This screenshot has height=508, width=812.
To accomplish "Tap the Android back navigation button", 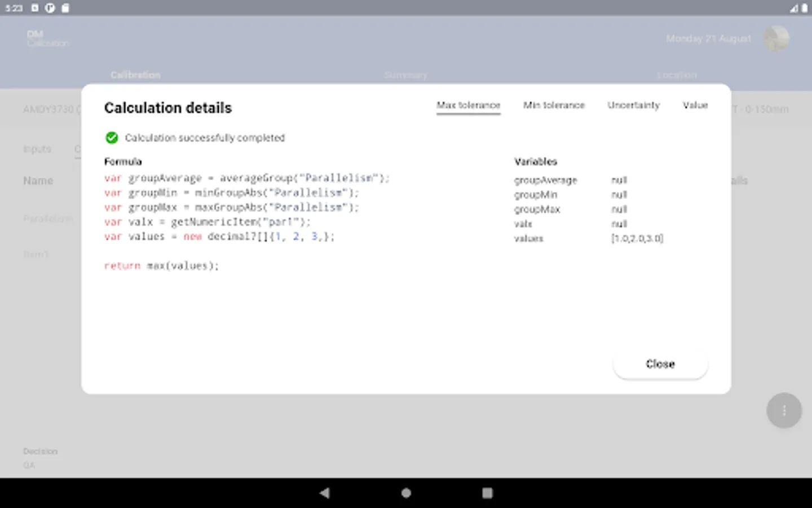I will coord(324,493).
